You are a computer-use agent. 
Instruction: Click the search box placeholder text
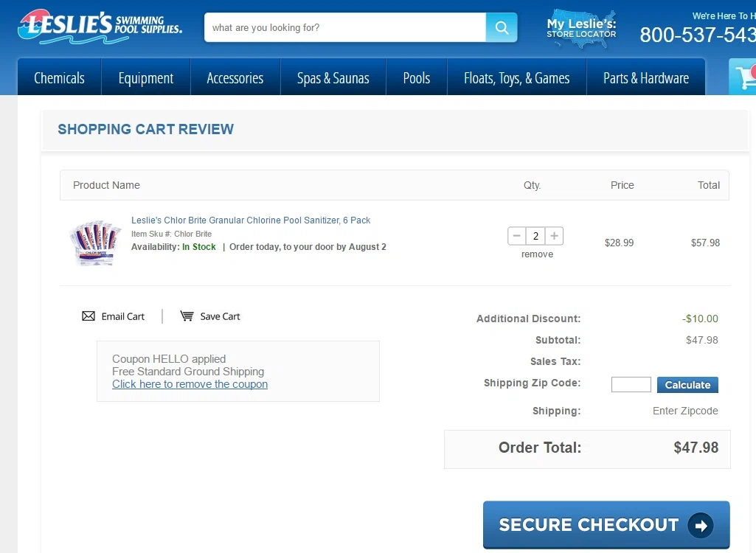pyautogui.click(x=266, y=27)
